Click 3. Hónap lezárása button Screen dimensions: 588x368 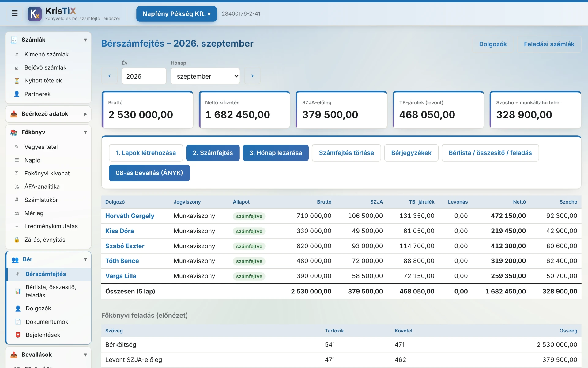pyautogui.click(x=276, y=153)
